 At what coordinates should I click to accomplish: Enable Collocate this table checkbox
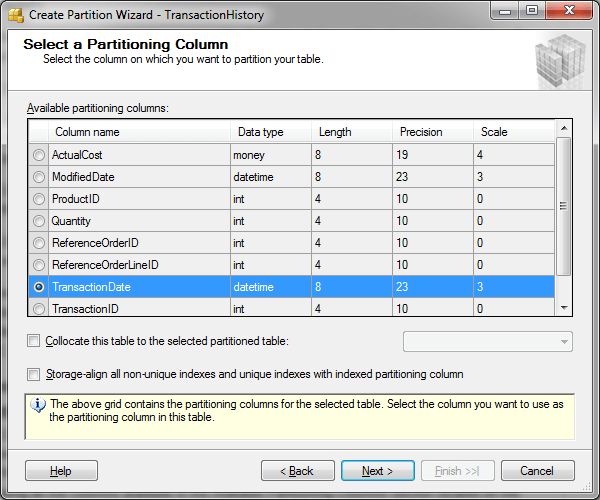coord(34,341)
